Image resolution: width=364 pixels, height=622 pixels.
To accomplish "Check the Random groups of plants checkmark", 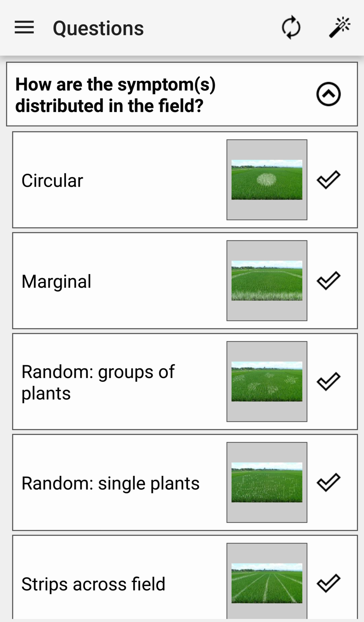I will pyautogui.click(x=329, y=381).
